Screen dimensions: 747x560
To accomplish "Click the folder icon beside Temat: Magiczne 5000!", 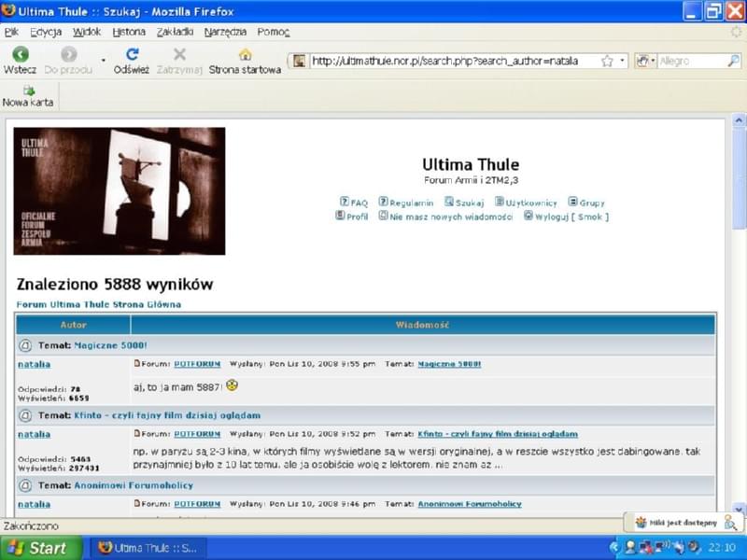I will (25, 345).
